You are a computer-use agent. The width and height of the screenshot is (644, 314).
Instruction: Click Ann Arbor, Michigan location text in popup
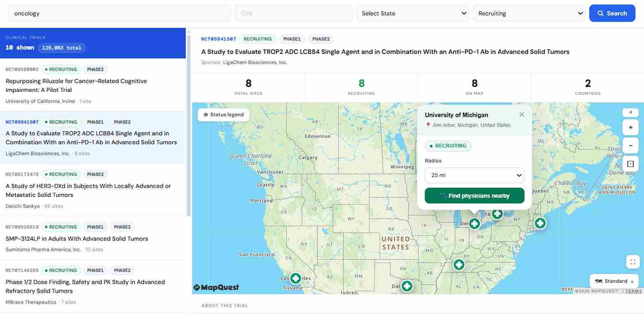pyautogui.click(x=471, y=125)
